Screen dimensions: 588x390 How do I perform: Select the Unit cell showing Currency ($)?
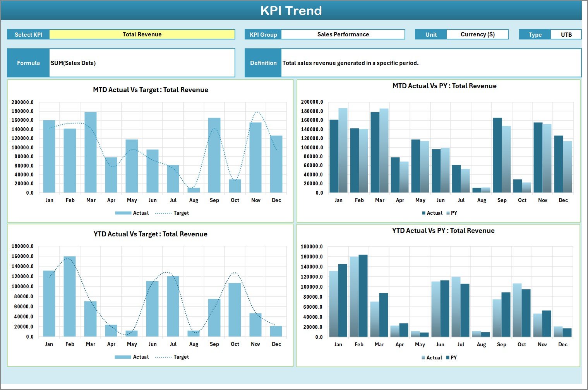click(477, 34)
